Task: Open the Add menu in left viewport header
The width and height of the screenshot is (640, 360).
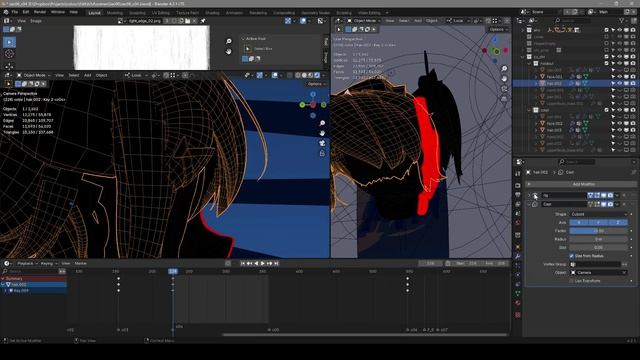Action: (x=87, y=75)
